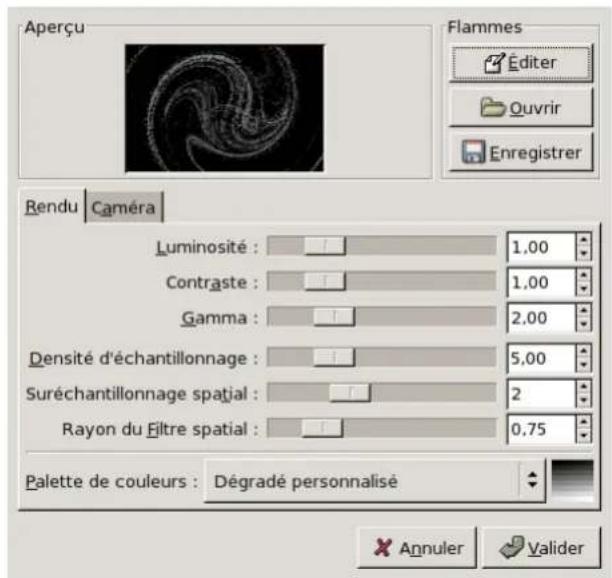Click the Gamma slider handle

pos(334,317)
